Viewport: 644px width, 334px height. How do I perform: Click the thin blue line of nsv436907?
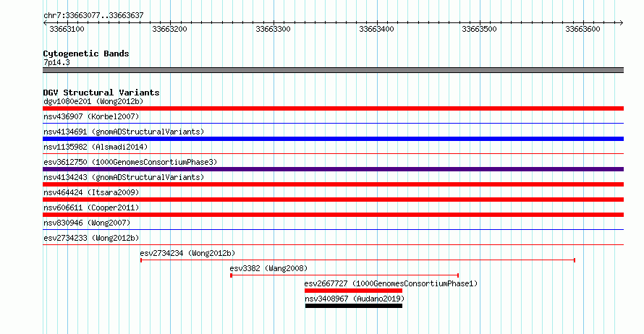(333, 123)
